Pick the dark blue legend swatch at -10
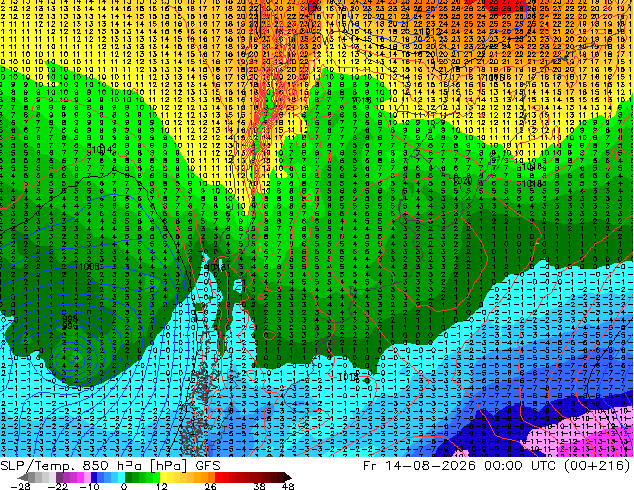Image resolution: width=634 pixels, height=490 pixels. [x=94, y=477]
